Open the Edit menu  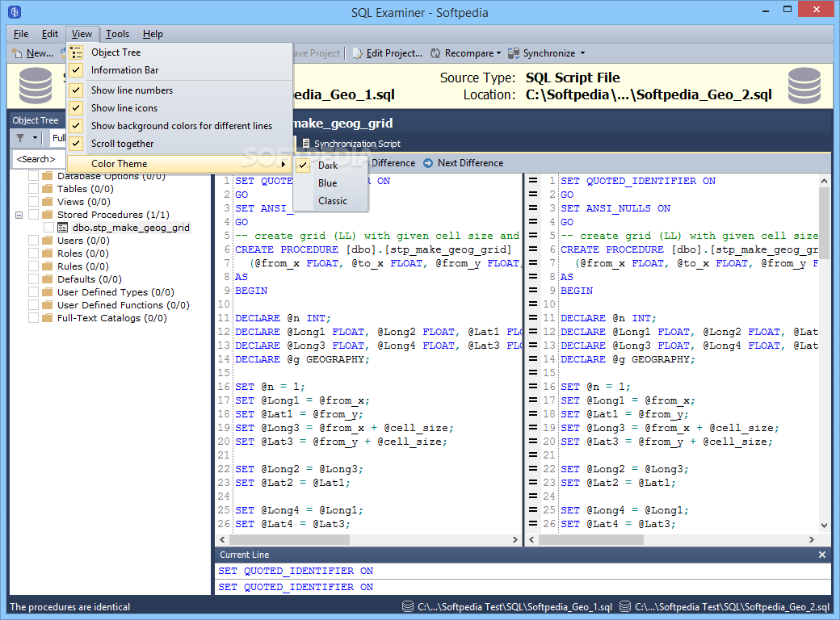[50, 34]
